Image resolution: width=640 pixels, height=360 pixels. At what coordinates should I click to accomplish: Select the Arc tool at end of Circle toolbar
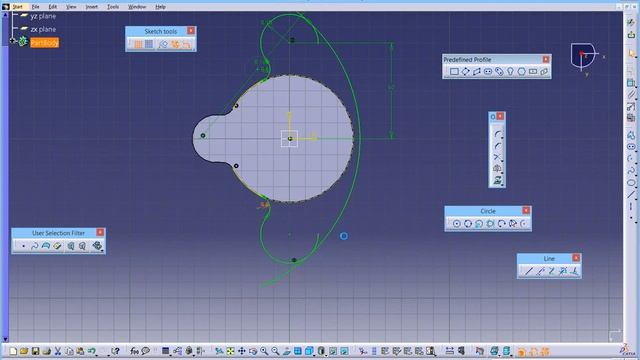pos(524,223)
